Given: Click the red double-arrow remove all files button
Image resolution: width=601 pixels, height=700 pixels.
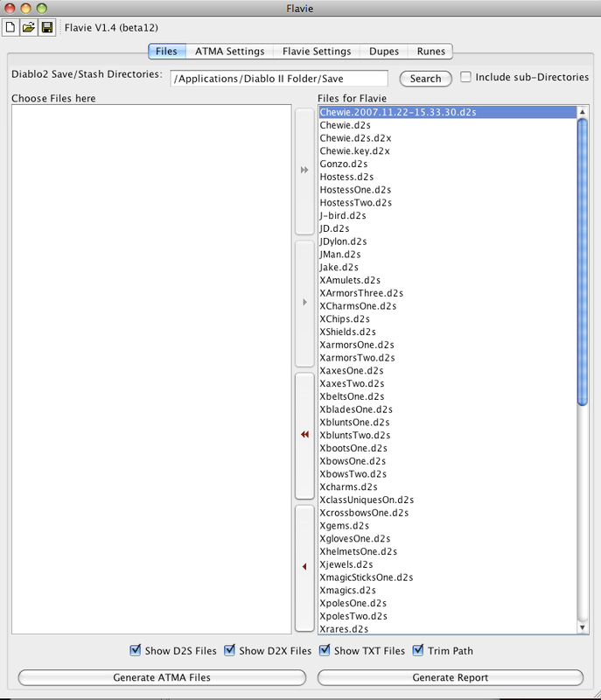Looking at the screenshot, I should (304, 435).
